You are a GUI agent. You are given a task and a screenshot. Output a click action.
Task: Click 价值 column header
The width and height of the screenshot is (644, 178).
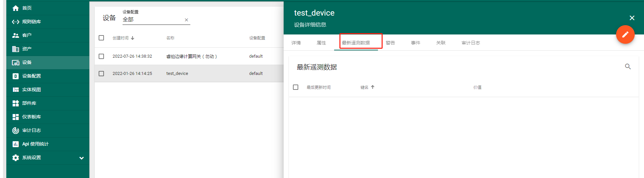[477, 88]
